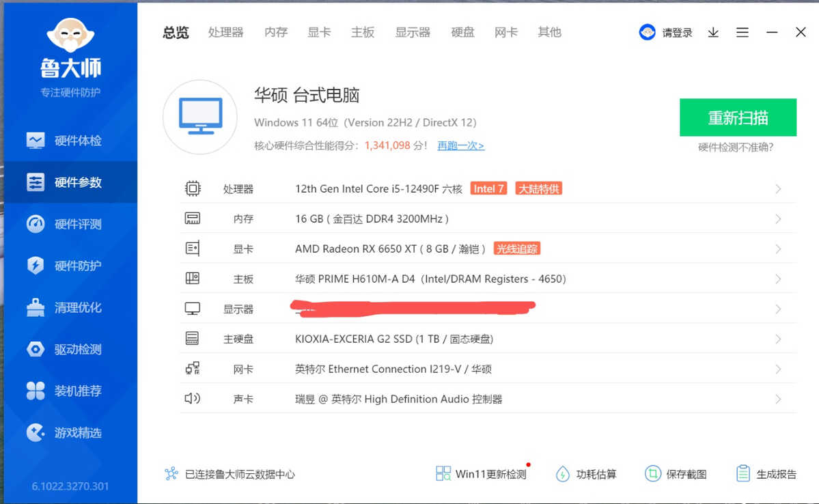Click the network adapter icon
The height and width of the screenshot is (504, 819).
pyautogui.click(x=192, y=369)
